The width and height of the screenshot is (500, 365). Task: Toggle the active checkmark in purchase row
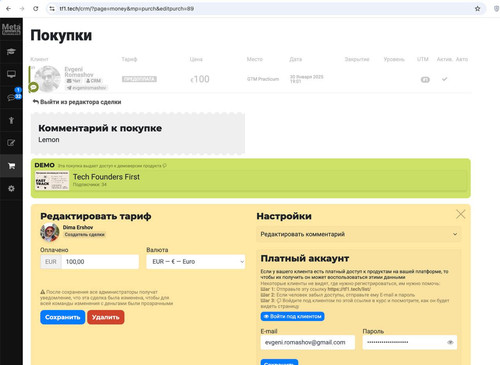444,79
